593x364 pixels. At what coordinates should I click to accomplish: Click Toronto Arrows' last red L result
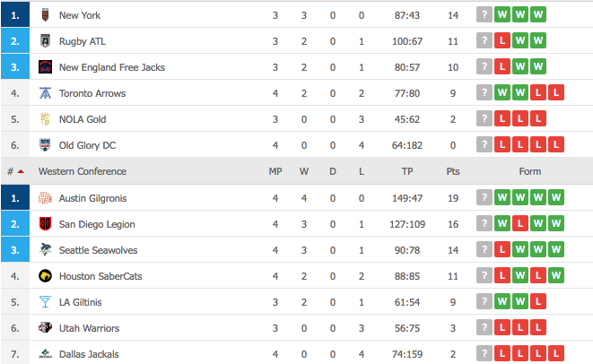[x=556, y=92]
